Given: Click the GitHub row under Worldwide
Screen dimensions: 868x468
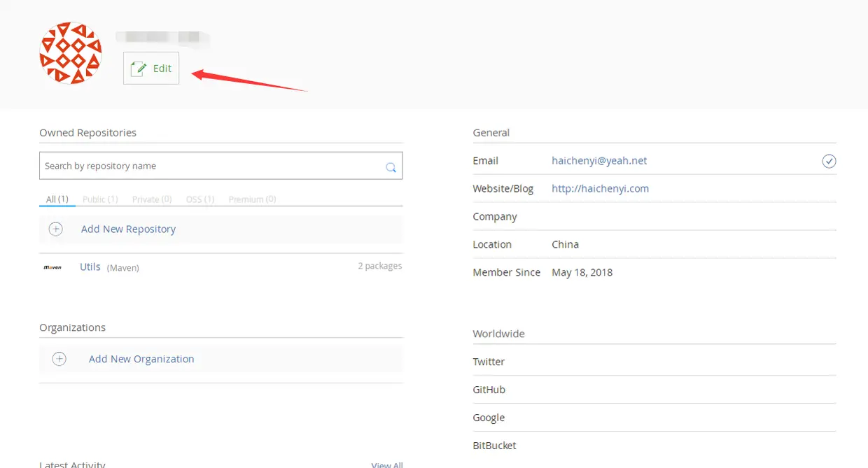Looking at the screenshot, I should [654, 390].
